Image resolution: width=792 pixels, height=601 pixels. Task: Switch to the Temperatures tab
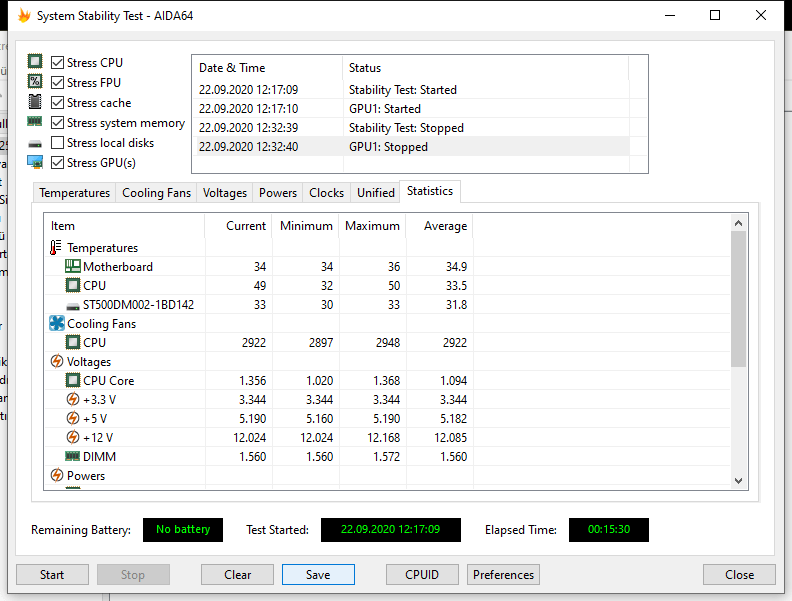pos(75,193)
